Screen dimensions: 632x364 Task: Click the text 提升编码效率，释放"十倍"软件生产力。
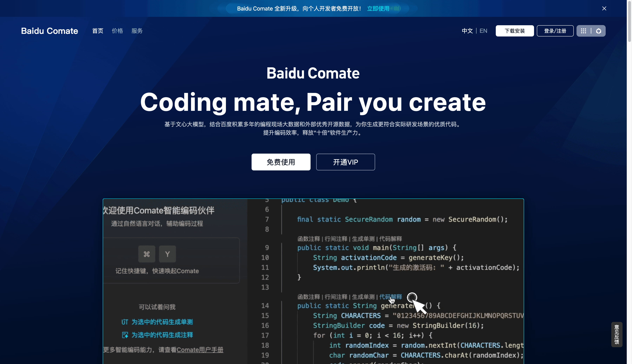313,133
